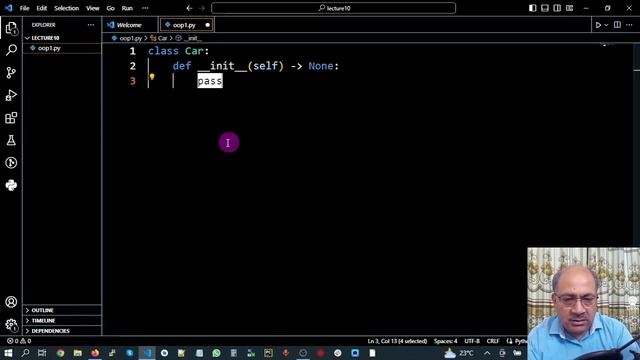640x360 pixels.
Task: Open the Search view in the activity bar
Action: 11,50
